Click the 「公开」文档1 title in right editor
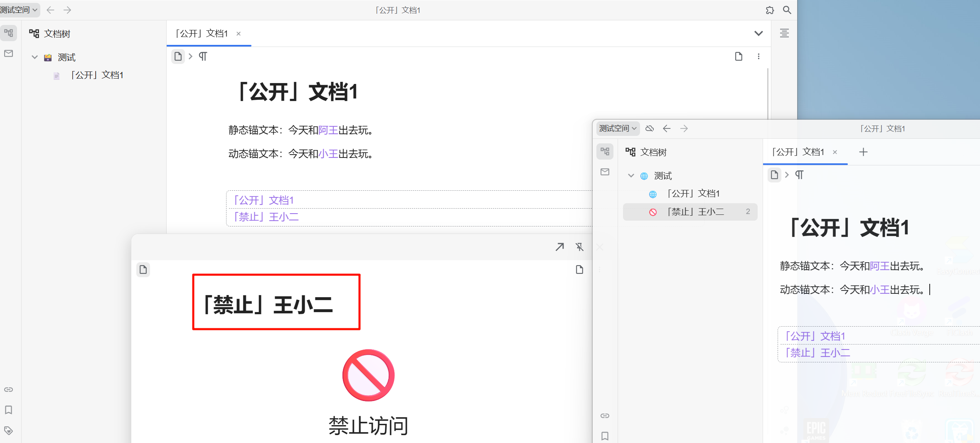 click(x=849, y=228)
